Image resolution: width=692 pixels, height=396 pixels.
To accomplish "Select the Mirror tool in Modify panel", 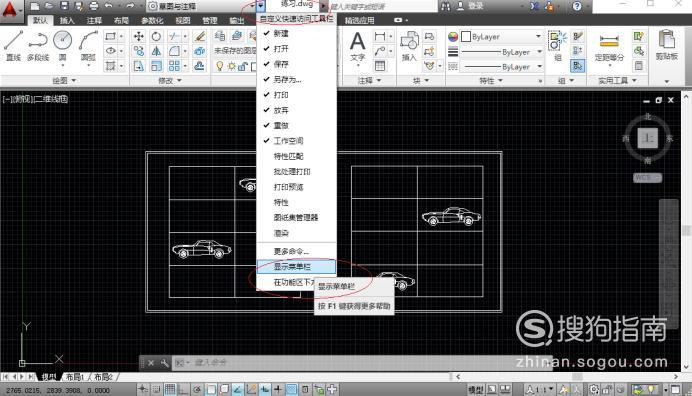I will [x=156, y=51].
